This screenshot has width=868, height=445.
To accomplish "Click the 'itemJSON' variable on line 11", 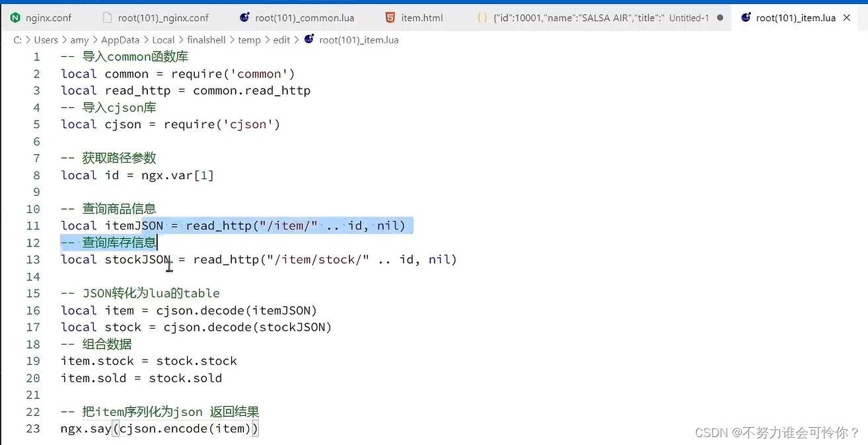I will (134, 225).
